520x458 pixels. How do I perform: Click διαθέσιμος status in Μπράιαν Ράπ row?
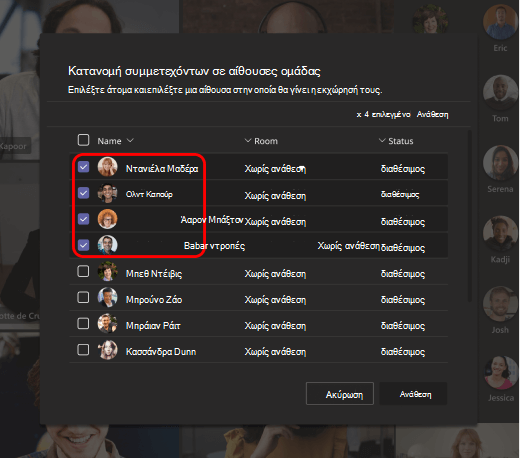click(403, 326)
